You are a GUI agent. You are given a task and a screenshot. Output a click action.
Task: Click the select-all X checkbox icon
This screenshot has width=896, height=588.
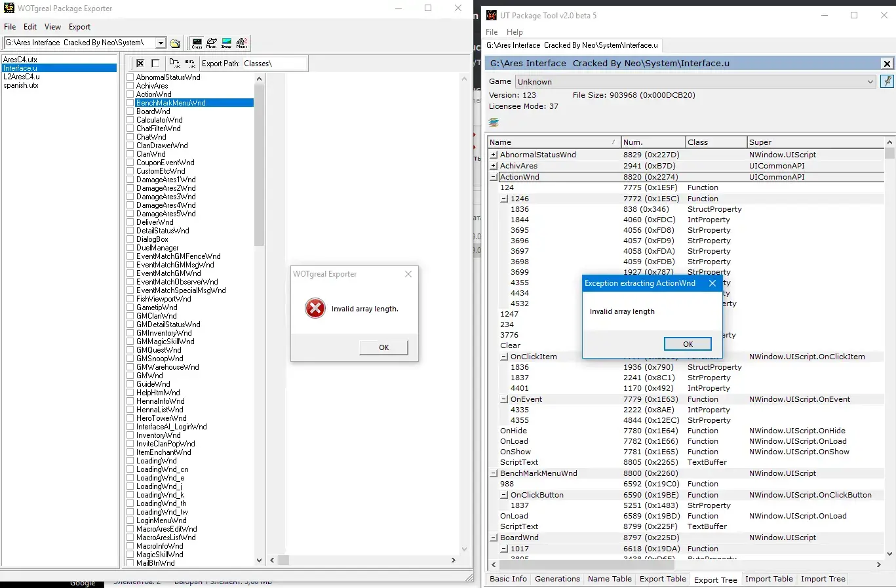click(x=140, y=63)
